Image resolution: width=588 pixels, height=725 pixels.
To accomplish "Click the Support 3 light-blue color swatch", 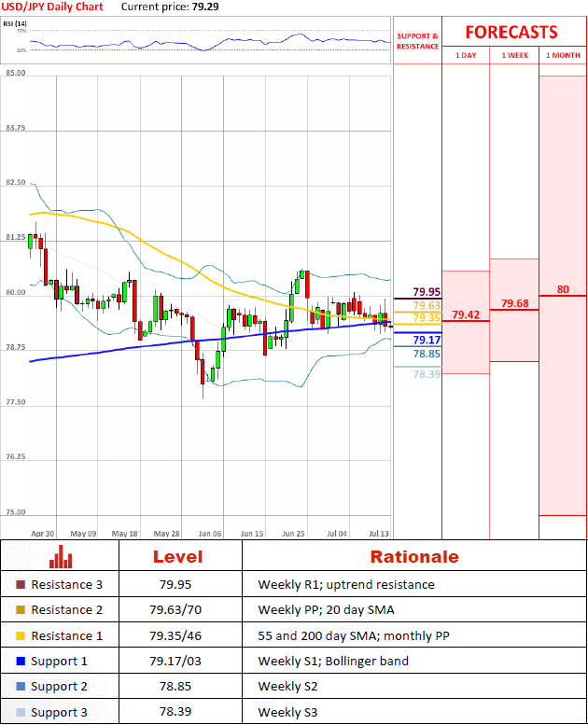I will point(21,713).
